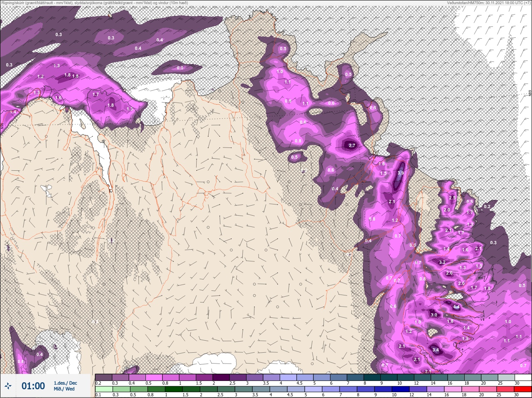Image resolution: width=532 pixels, height=398 pixels.
Task: Pick the bright pink 0.5–0.8 purple-row swatch
Action: [154, 377]
